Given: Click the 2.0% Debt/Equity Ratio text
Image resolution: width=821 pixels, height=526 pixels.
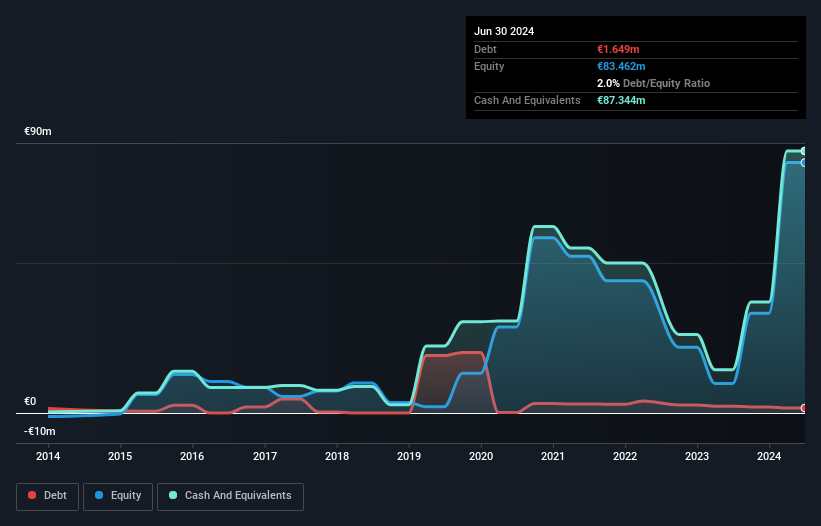Looking at the screenshot, I should (x=653, y=83).
